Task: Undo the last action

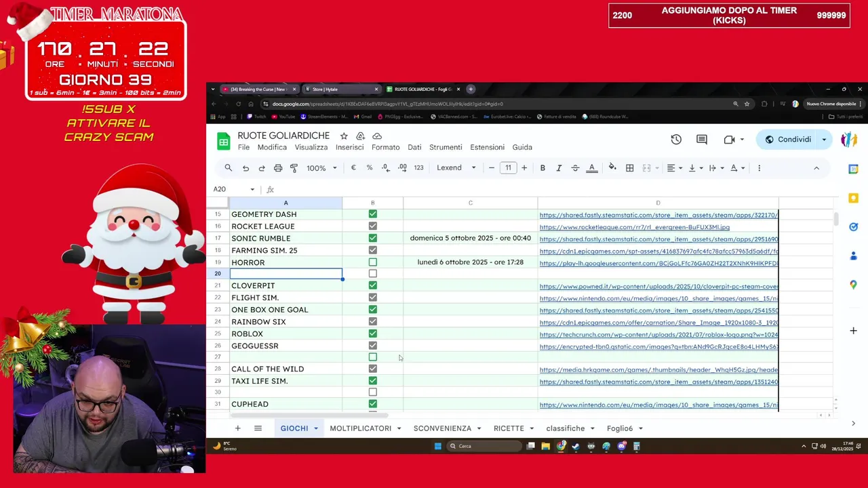Action: pyautogui.click(x=245, y=168)
